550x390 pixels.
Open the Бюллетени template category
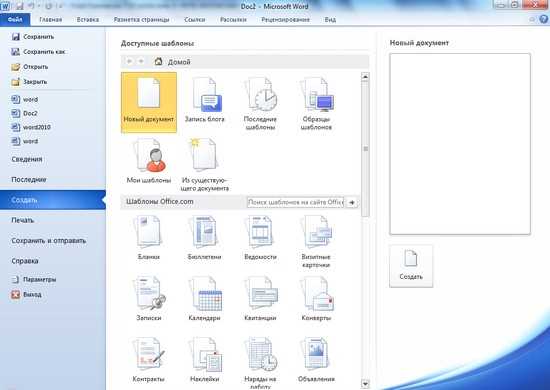tap(204, 238)
